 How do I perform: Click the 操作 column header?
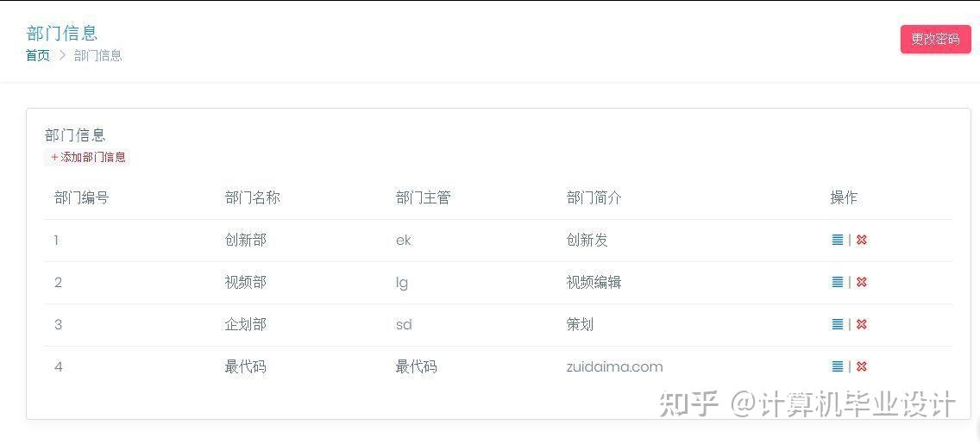[x=844, y=197]
